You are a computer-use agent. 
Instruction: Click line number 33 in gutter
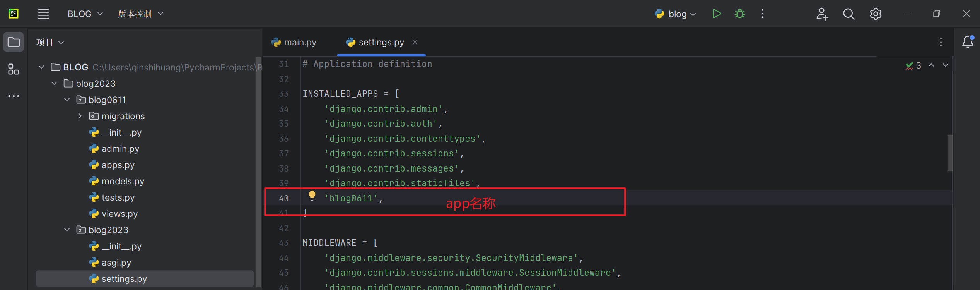[284, 94]
